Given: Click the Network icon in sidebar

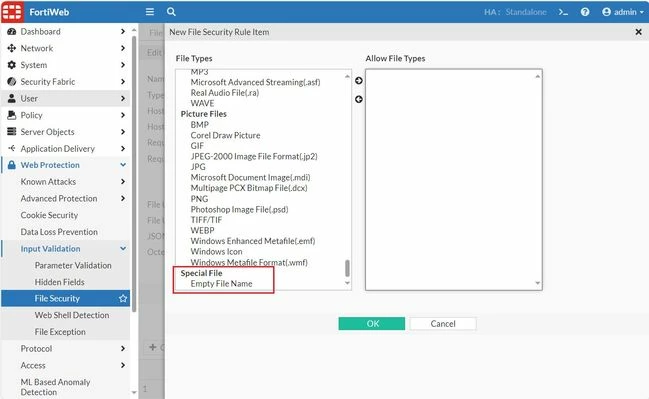Looking at the screenshot, I should pyautogui.click(x=12, y=48).
